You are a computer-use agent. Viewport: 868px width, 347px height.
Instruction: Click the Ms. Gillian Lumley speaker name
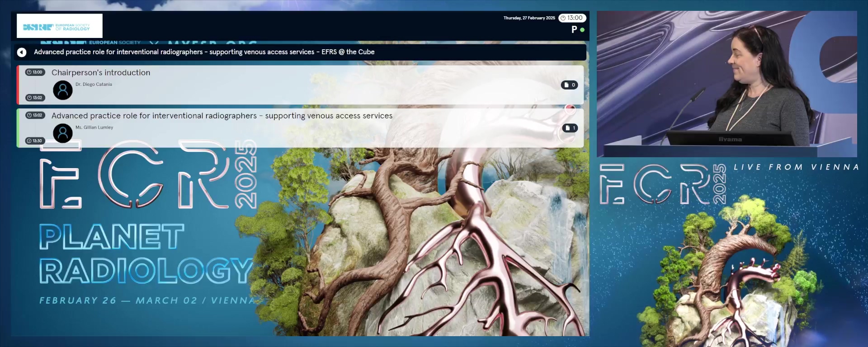click(x=94, y=127)
